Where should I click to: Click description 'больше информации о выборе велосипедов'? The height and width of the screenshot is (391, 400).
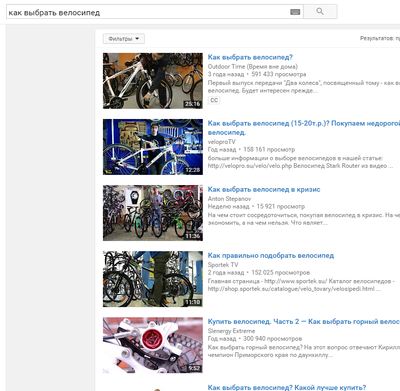tap(300, 162)
